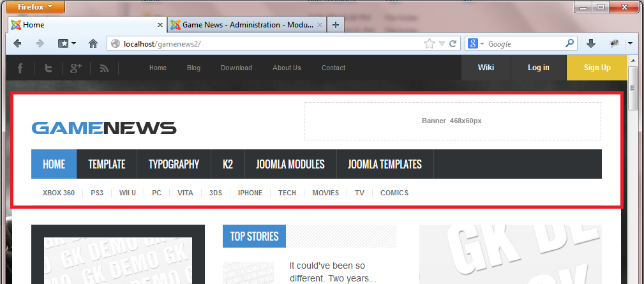Open the "It could've been so different" story
The image size is (644, 284).
(333, 272)
